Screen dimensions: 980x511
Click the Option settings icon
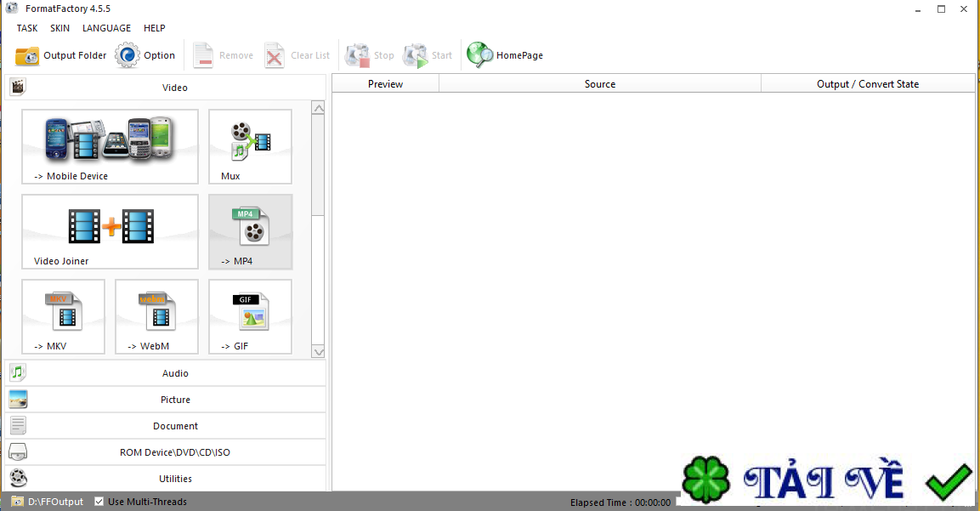point(145,54)
